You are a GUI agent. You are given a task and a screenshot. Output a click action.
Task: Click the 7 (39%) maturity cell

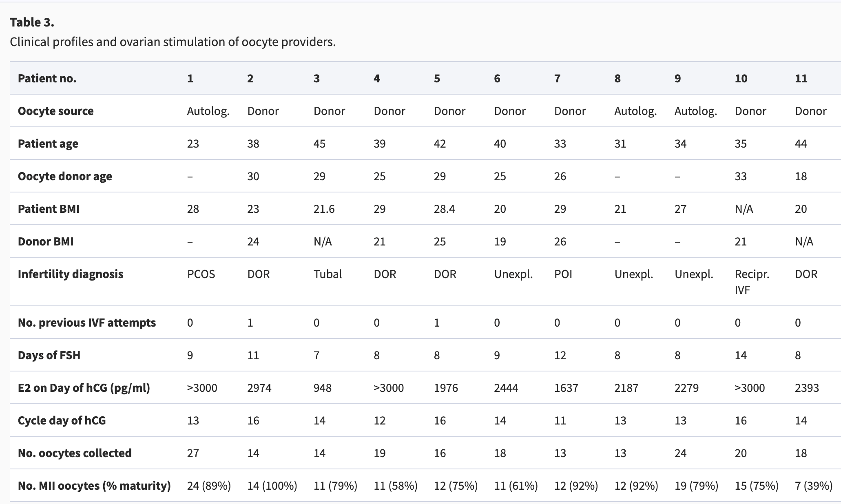[x=813, y=486]
